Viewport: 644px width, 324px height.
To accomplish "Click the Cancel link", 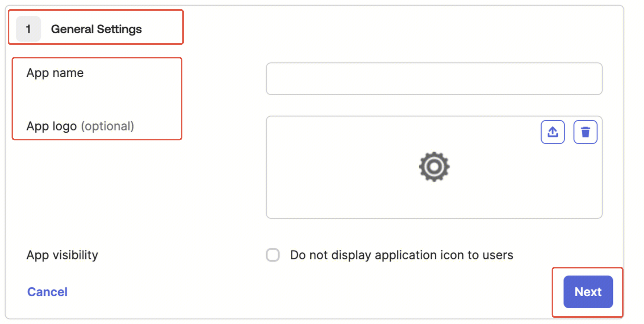I will [x=47, y=292].
